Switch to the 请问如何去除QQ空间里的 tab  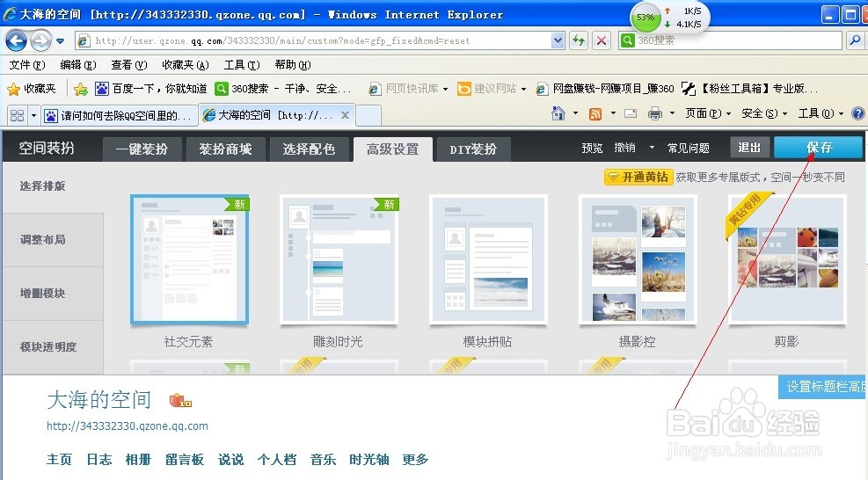[x=119, y=116]
